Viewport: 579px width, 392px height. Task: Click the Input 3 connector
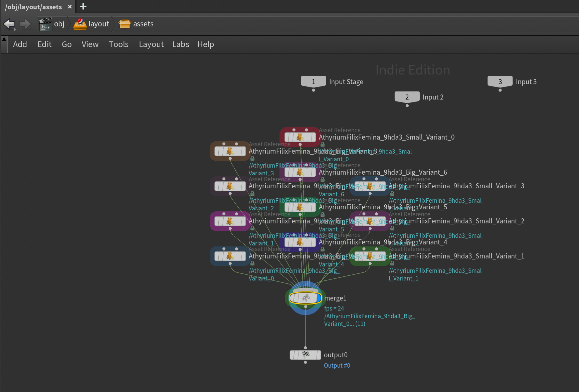click(500, 82)
